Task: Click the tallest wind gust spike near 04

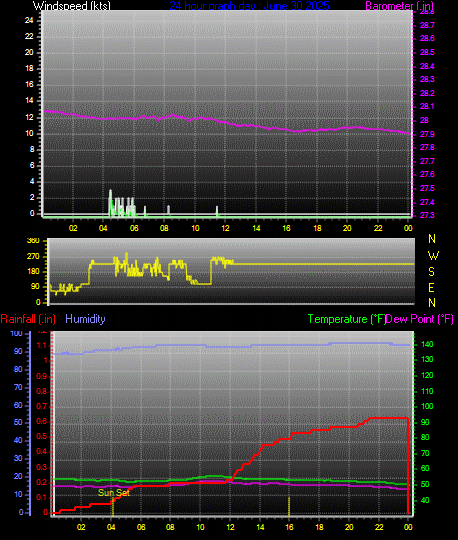Action: [x=111, y=202]
